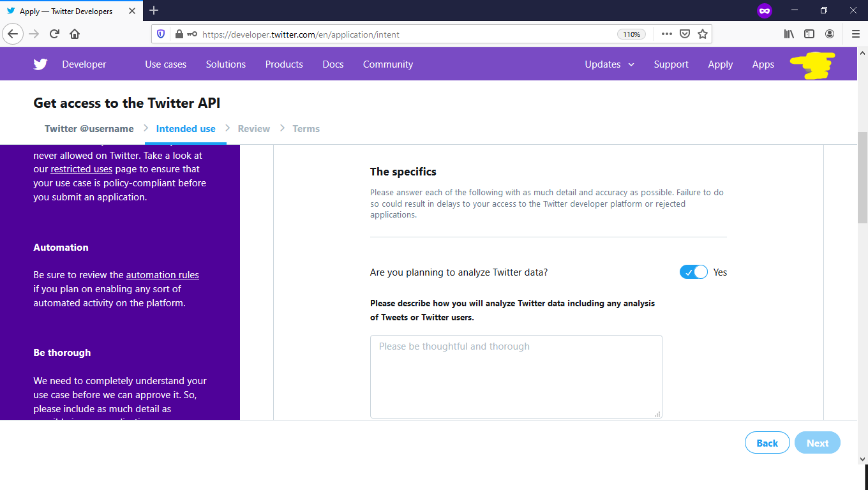The width and height of the screenshot is (868, 490).
Task: Open a new browser tab
Action: (x=154, y=10)
